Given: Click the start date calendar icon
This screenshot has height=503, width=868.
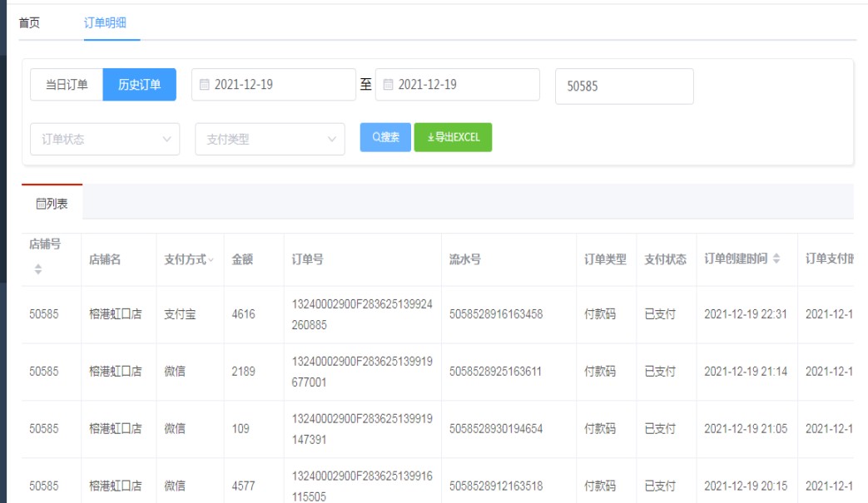Looking at the screenshot, I should (x=205, y=85).
